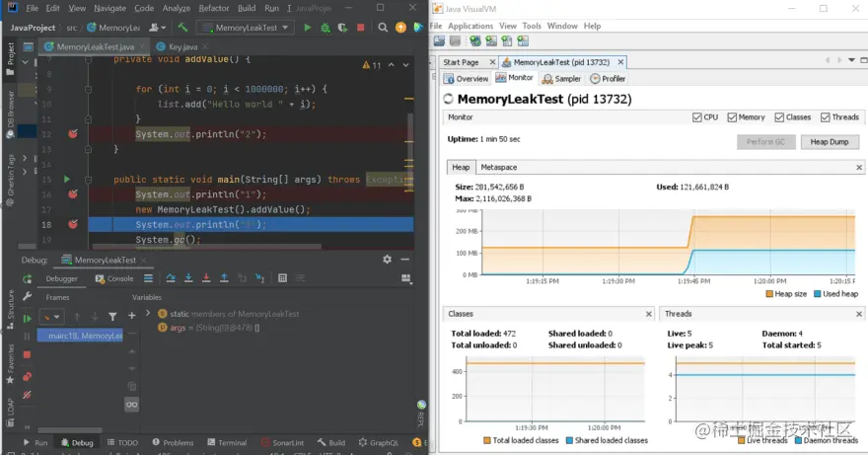Filter frames with the funnel icon
The image size is (868, 455).
112,317
